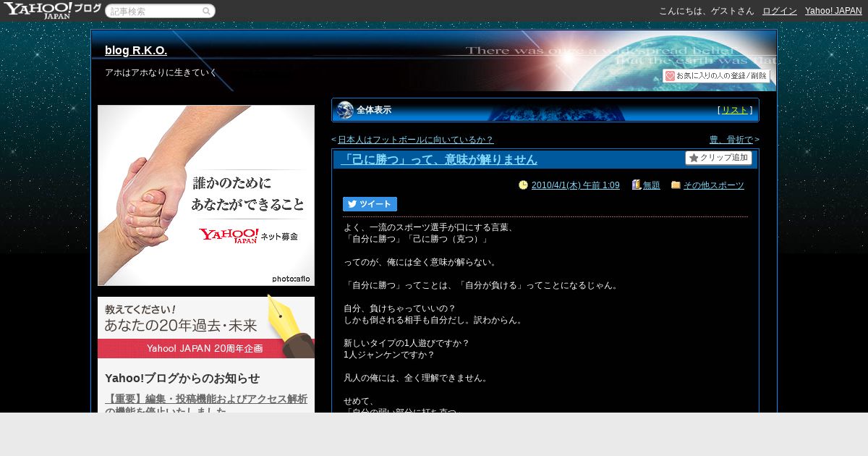The width and height of the screenshot is (868, 456).
Task: Go to previous post 日本人はフットボールに向いているか?
Action: pos(416,140)
